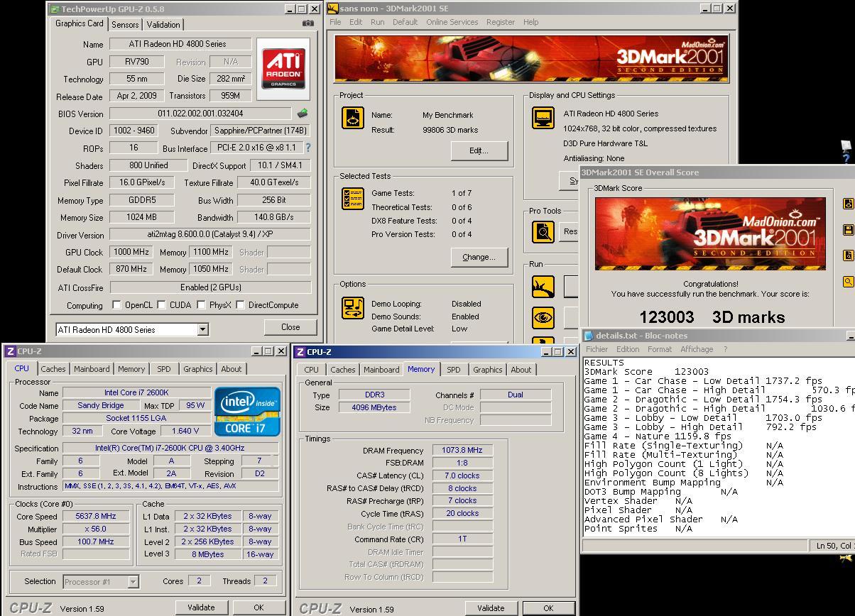
Task: Click the DRAM Frequency 1073.8 MHz value
Action: (x=462, y=451)
